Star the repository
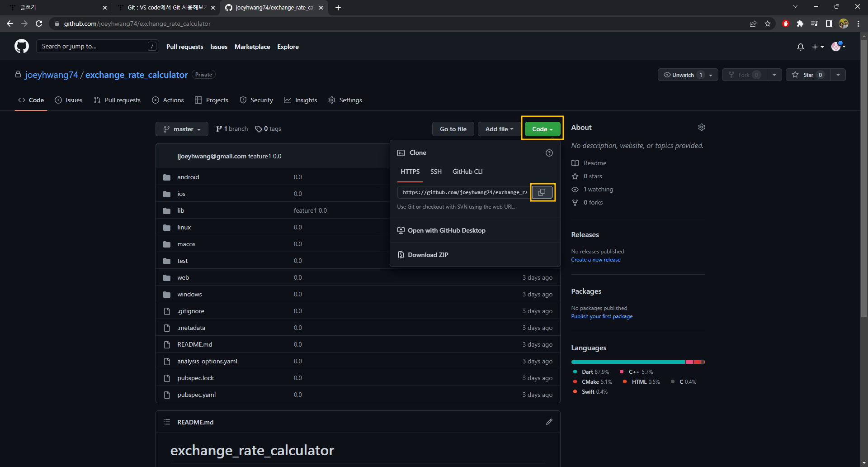868x467 pixels. pos(808,75)
